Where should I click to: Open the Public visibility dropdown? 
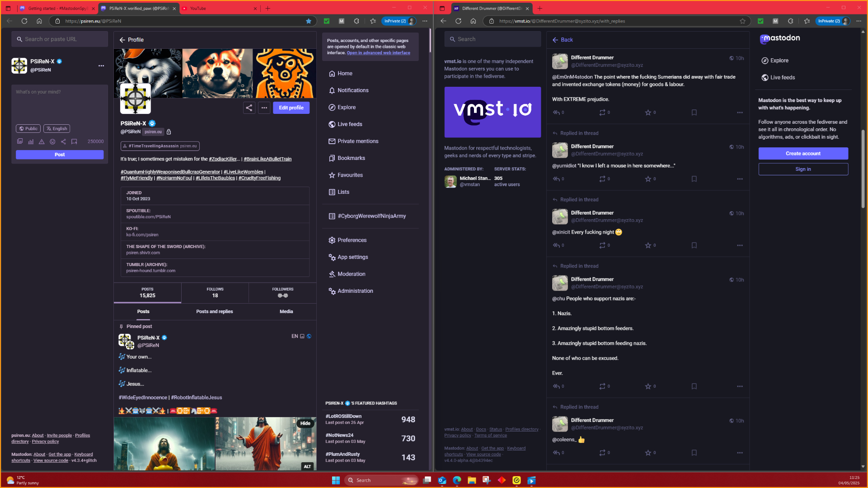[28, 129]
